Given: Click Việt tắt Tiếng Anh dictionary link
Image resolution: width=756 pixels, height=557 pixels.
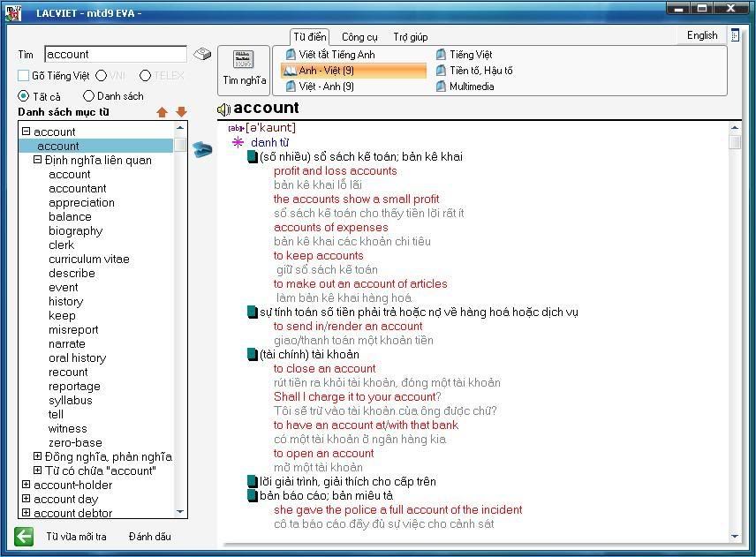Looking at the screenshot, I should [x=336, y=55].
